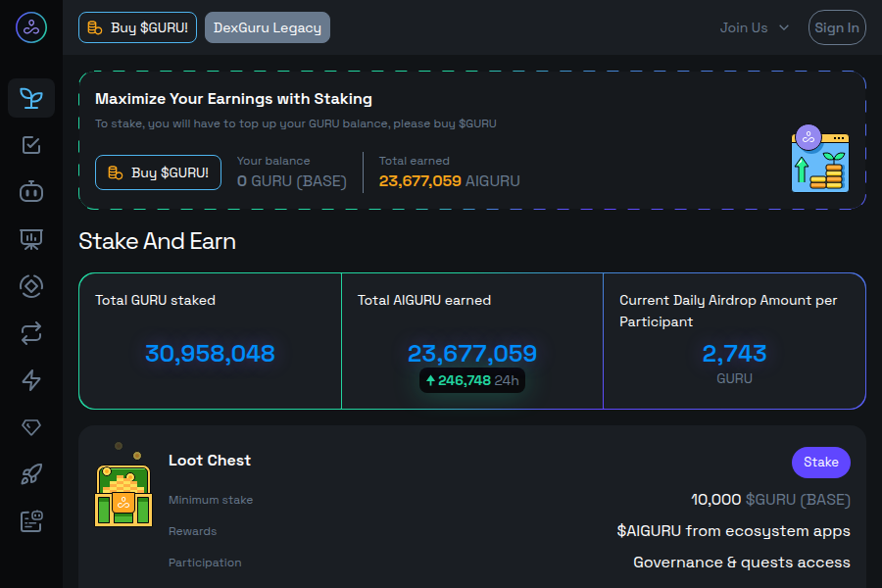
Task: Open the lightning bolt sidebar icon
Action: (x=31, y=380)
